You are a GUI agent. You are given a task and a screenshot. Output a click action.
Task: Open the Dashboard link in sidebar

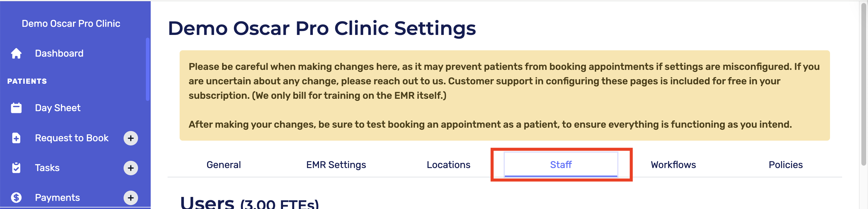click(x=59, y=54)
